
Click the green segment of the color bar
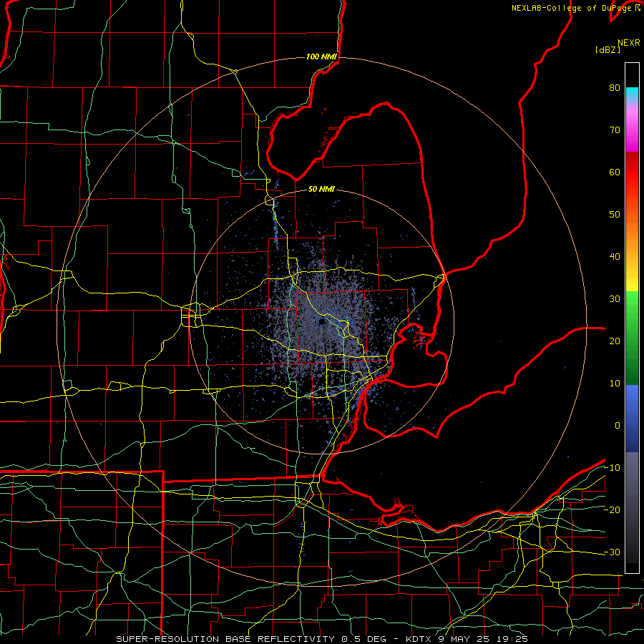click(x=632, y=338)
